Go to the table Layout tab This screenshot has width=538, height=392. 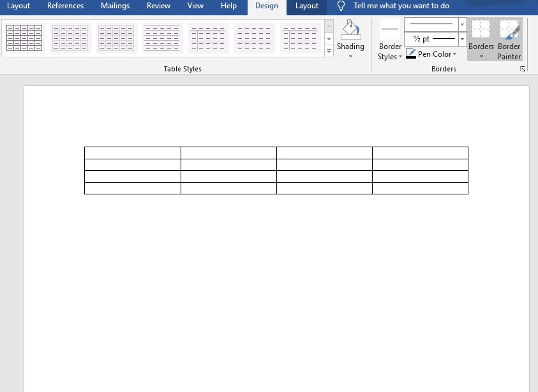(x=307, y=6)
